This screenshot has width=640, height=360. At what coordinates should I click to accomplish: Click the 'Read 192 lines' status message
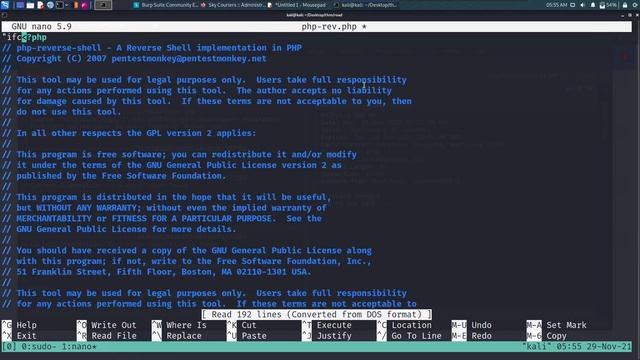click(x=316, y=315)
